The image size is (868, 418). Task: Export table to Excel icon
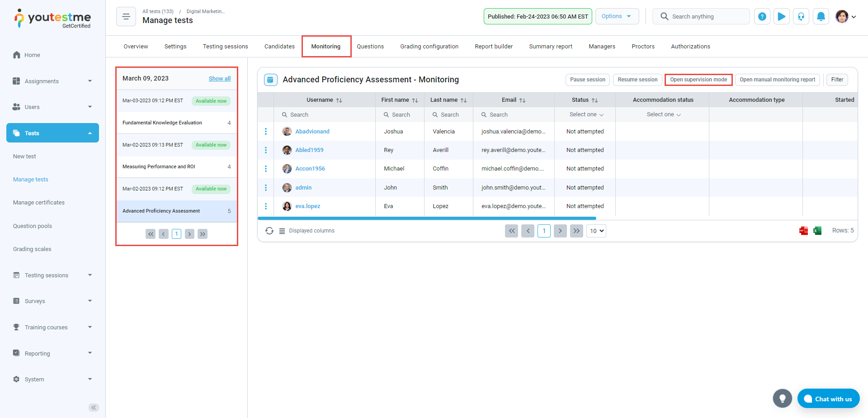click(817, 231)
